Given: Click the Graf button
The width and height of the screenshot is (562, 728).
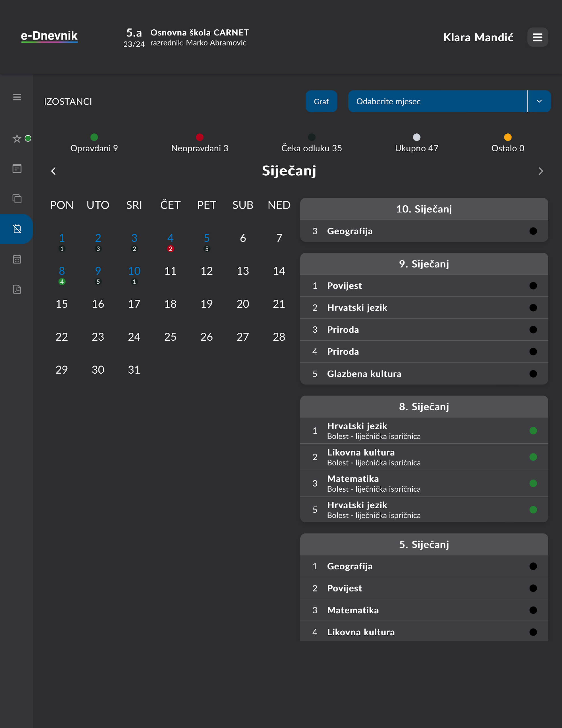Looking at the screenshot, I should (x=321, y=101).
